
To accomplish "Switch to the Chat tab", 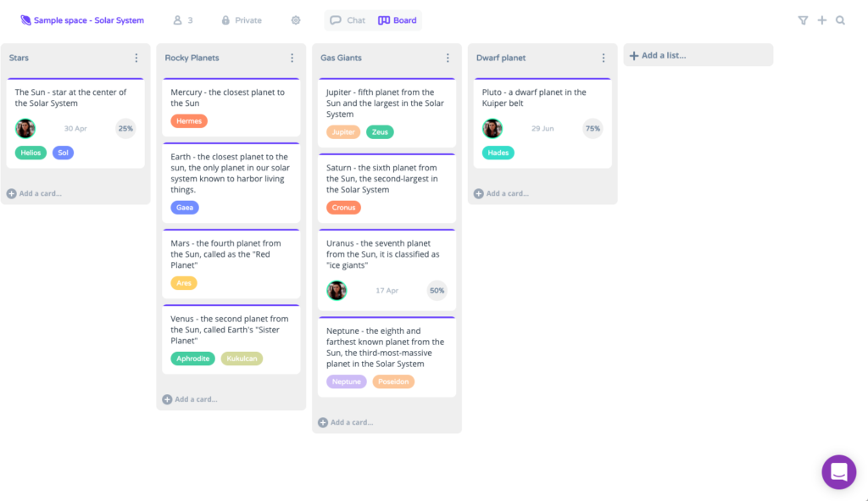I will click(348, 19).
